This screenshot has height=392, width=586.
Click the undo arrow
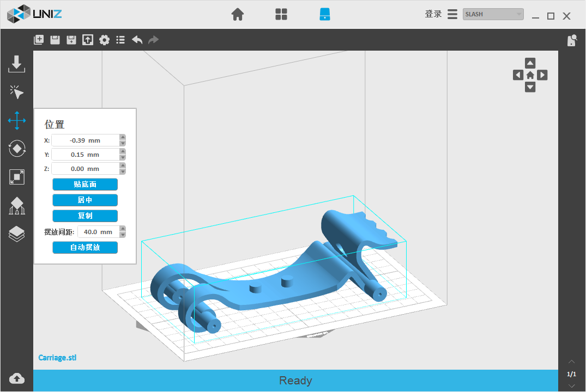tap(137, 40)
